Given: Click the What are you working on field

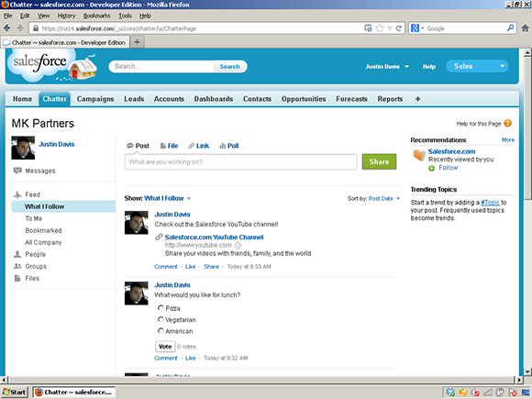Looking at the screenshot, I should pyautogui.click(x=240, y=161).
